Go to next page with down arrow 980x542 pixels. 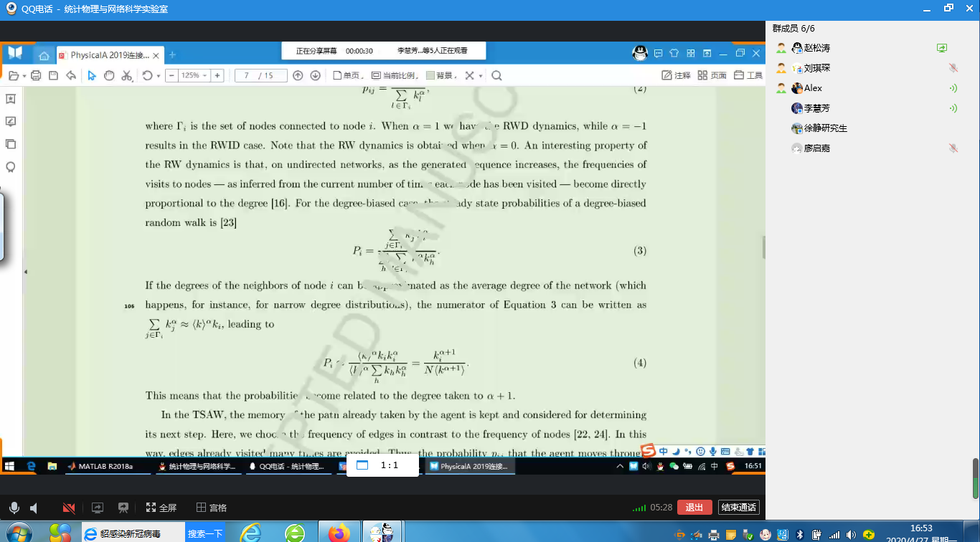[315, 75]
